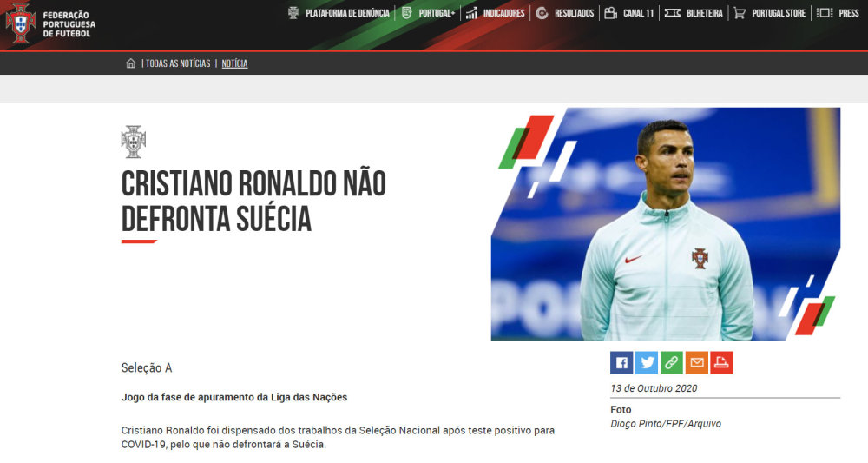Click the FPF crest logo in the header
The image size is (868, 463).
pyautogui.click(x=21, y=23)
